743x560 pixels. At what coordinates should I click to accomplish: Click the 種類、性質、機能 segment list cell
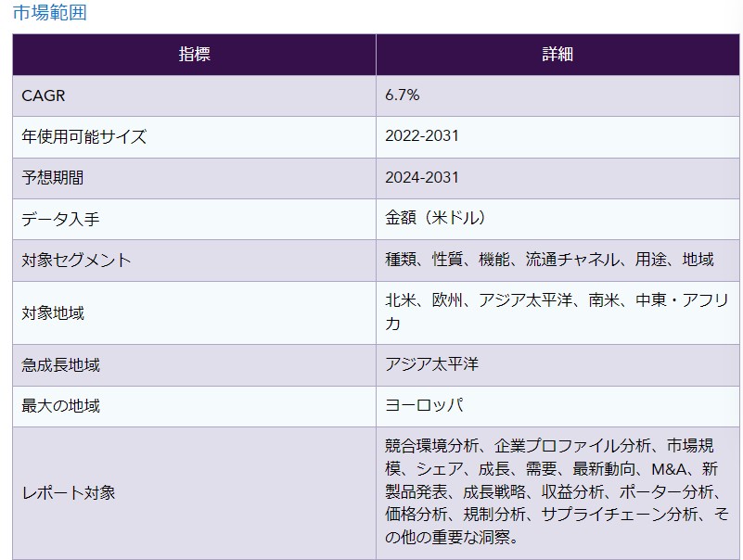pyautogui.click(x=557, y=261)
